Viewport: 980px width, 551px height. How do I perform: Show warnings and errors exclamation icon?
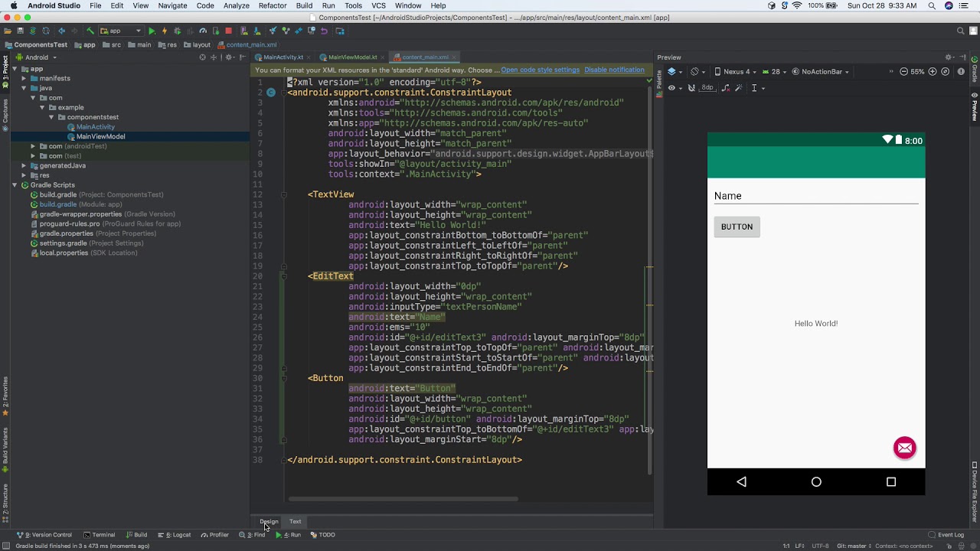click(x=961, y=71)
